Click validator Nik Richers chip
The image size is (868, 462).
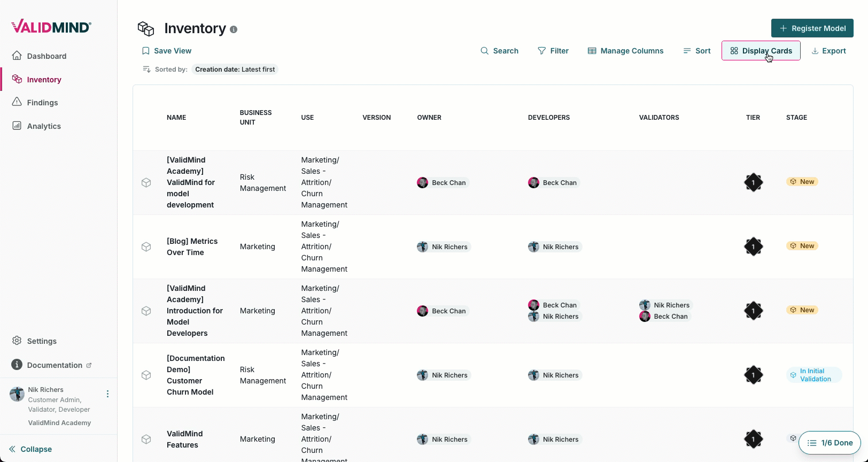click(x=665, y=305)
